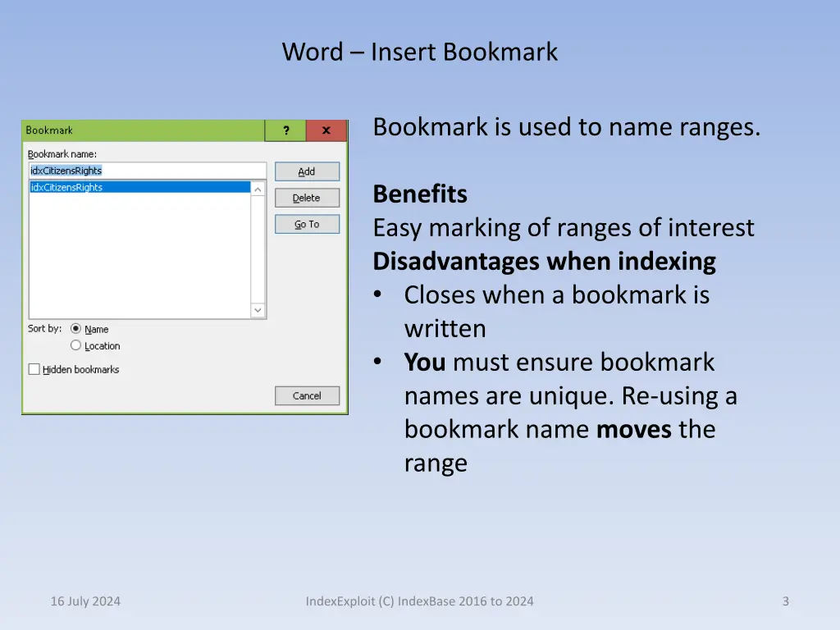840x630 pixels.
Task: Click the Add button in Bookmark dialog
Action: (x=307, y=171)
